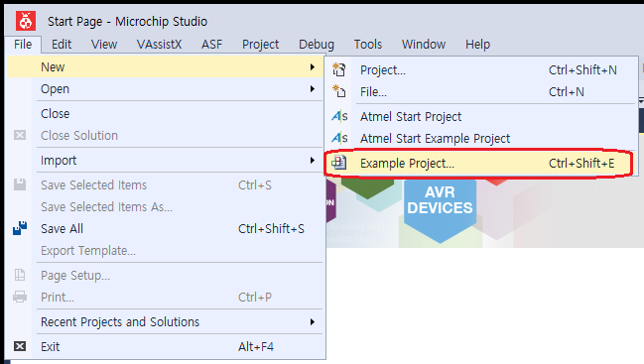Click the Close Solution icon
The height and width of the screenshot is (364, 644).
20,135
